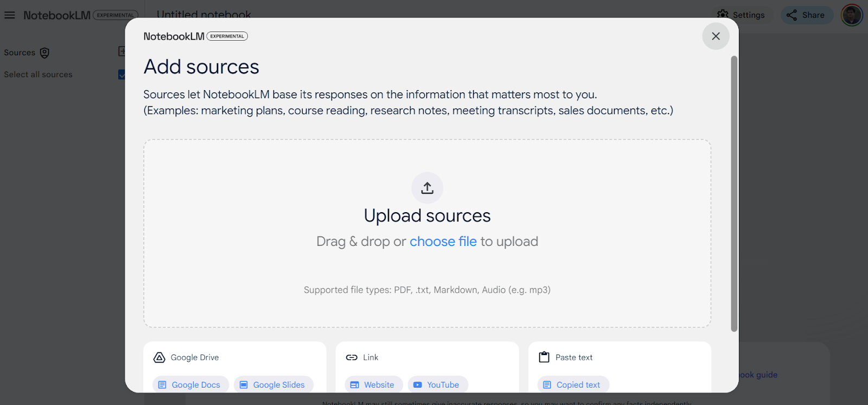The height and width of the screenshot is (405, 868).
Task: Open the hamburger main menu
Action: point(10,15)
